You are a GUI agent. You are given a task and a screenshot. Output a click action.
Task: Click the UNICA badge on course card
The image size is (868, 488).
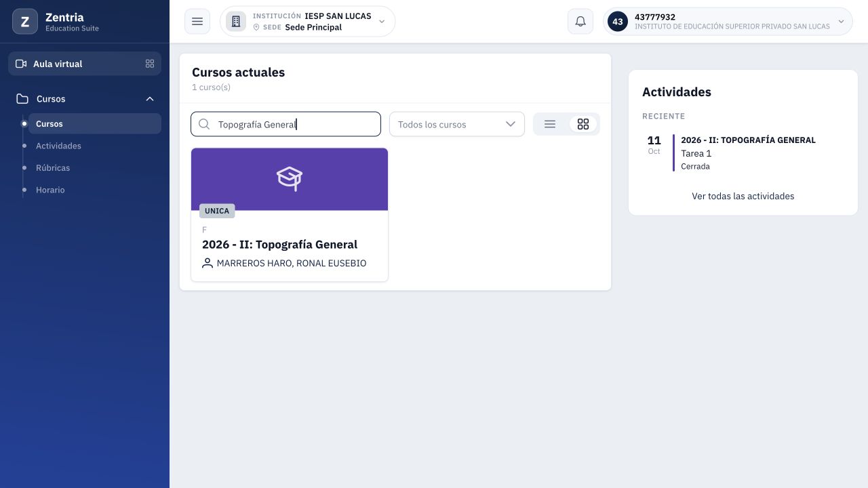[217, 211]
